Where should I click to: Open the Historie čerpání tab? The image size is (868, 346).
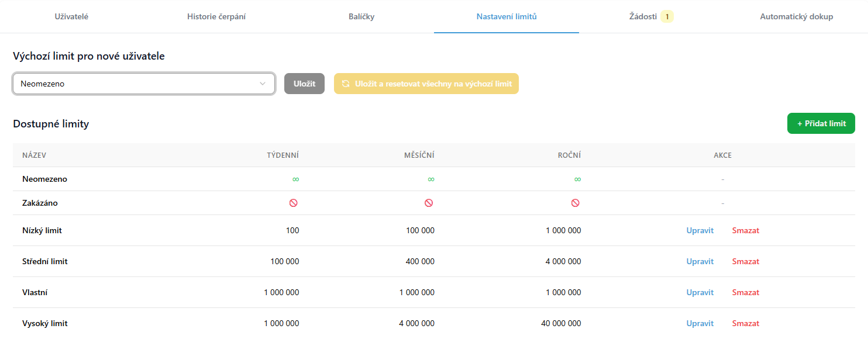click(x=216, y=16)
